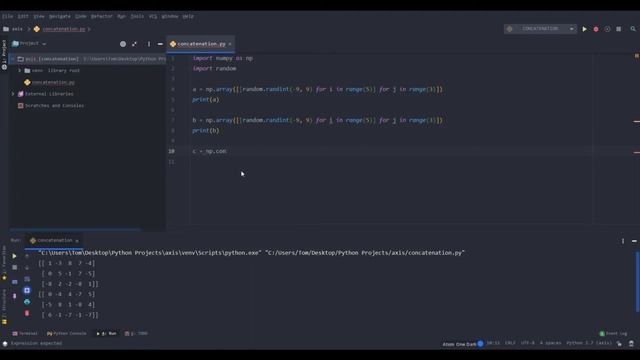
Task: Print the Run console output
Action: pyautogui.click(x=27, y=302)
